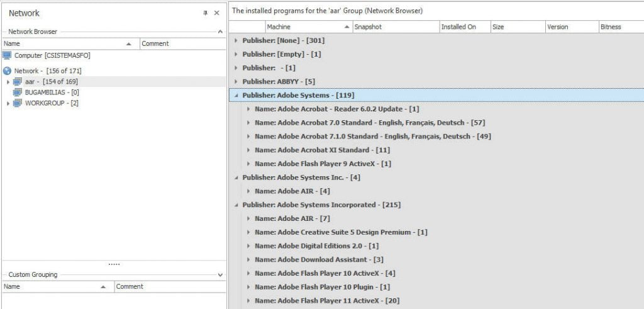
Task: Click the BUGAMBILIAS group icon
Action: point(18,93)
